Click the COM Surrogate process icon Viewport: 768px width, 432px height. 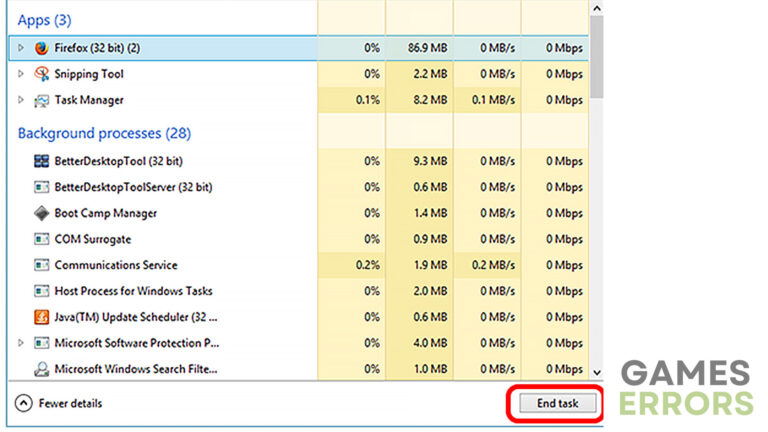pos(41,239)
